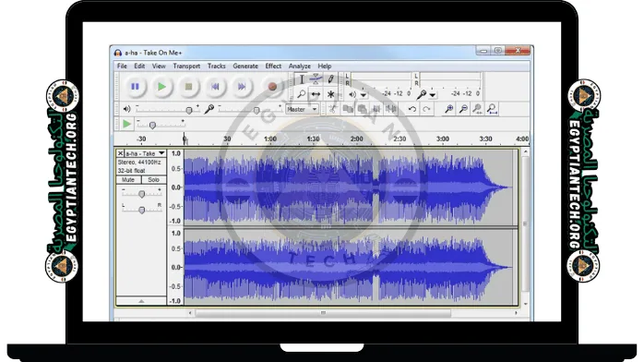Viewport: 644px width, 362px height.
Task: Click the playhead marker at timeline zero
Action: (185, 139)
